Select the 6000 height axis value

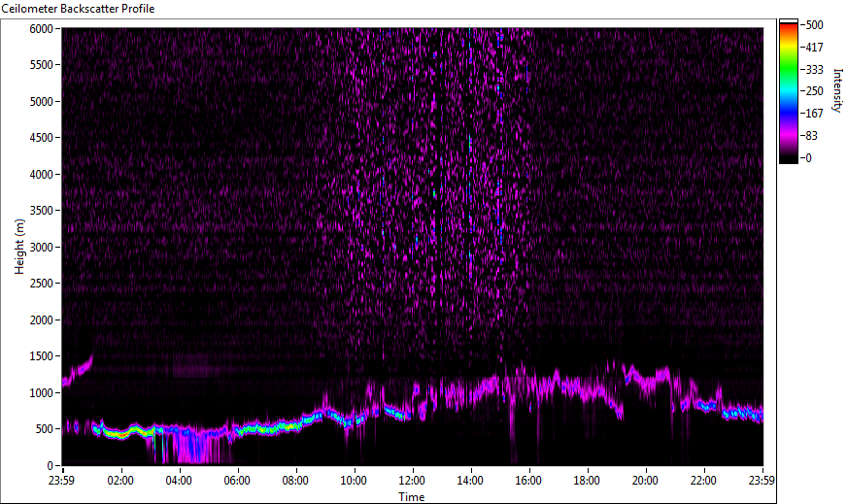[41, 28]
